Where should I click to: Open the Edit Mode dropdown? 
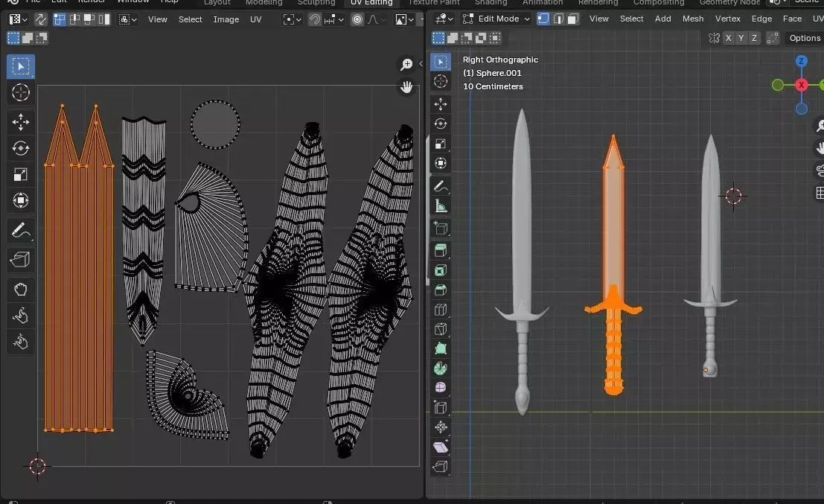pyautogui.click(x=496, y=19)
